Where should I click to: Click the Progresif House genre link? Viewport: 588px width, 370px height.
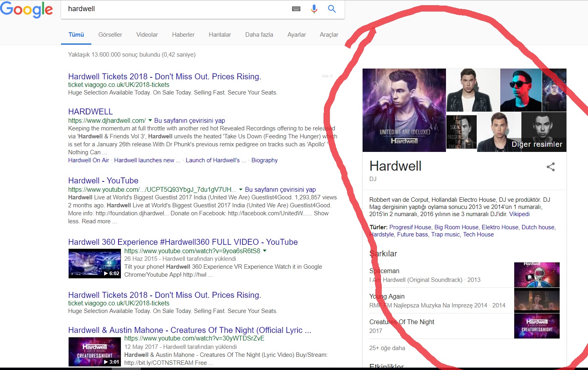pos(410,227)
